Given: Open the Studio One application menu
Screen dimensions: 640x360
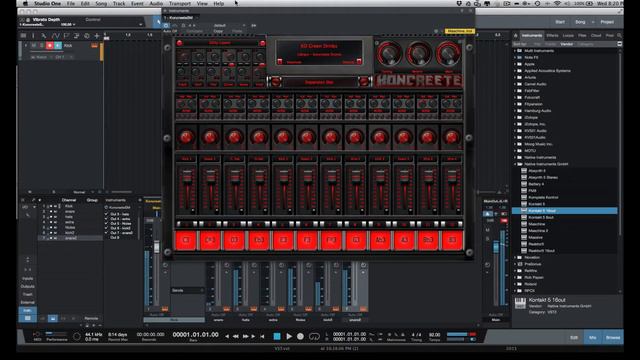Looking at the screenshot, I should pyautogui.click(x=47, y=3).
